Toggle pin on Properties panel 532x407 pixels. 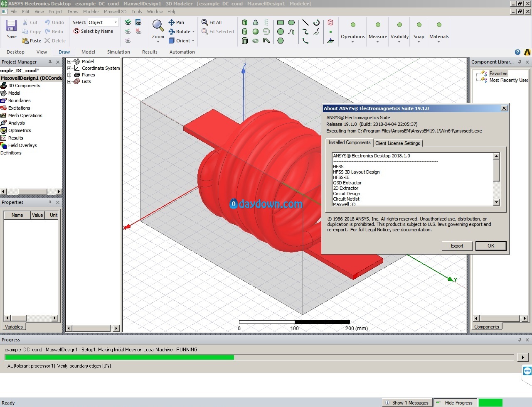click(50, 202)
